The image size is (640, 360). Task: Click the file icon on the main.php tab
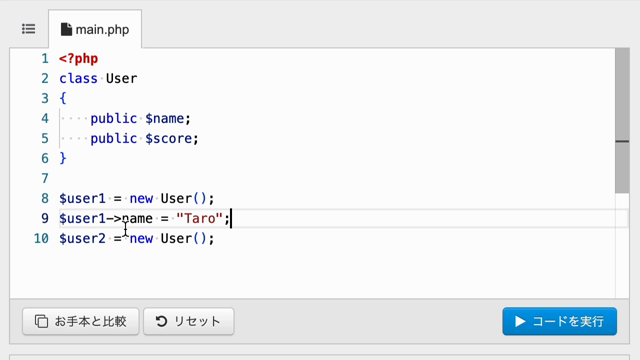(66, 29)
